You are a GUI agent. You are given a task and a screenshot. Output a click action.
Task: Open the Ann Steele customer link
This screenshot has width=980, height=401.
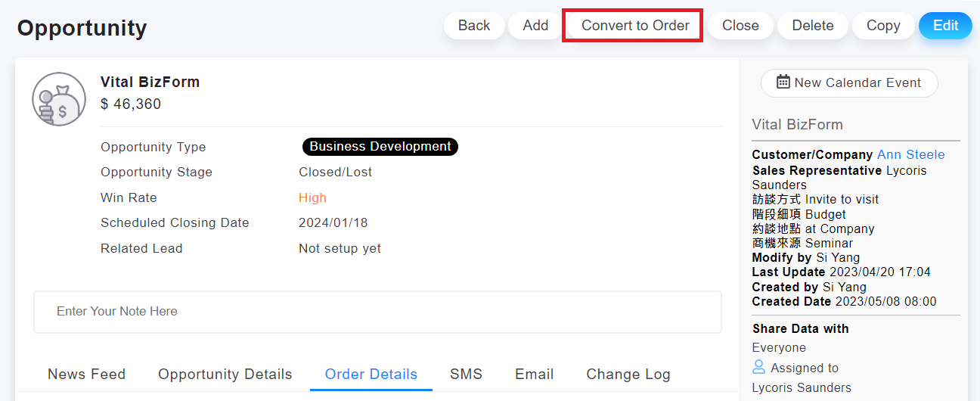910,154
